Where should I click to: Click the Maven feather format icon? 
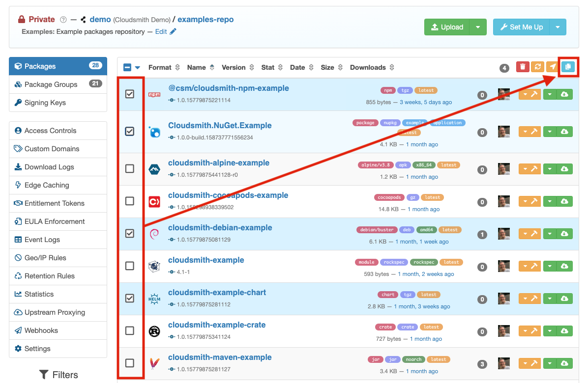(x=154, y=363)
